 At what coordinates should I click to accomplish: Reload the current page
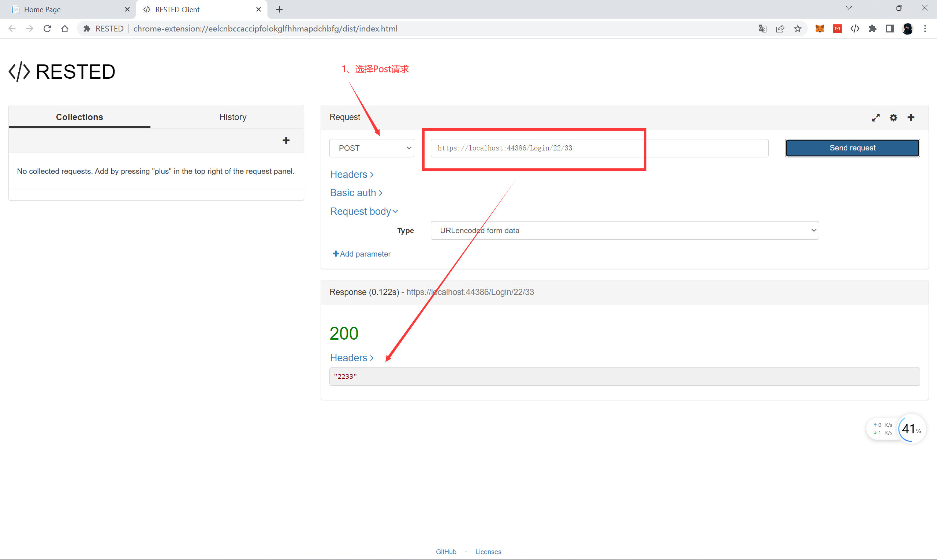[47, 29]
